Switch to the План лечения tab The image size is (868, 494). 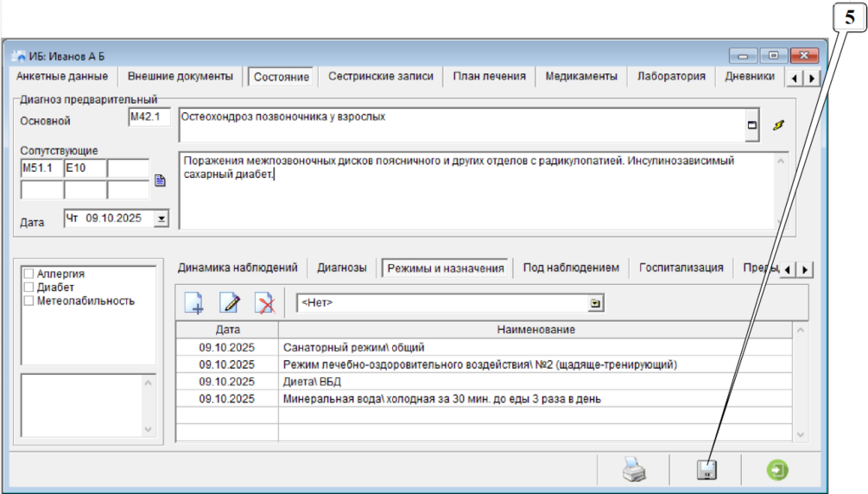(x=489, y=76)
